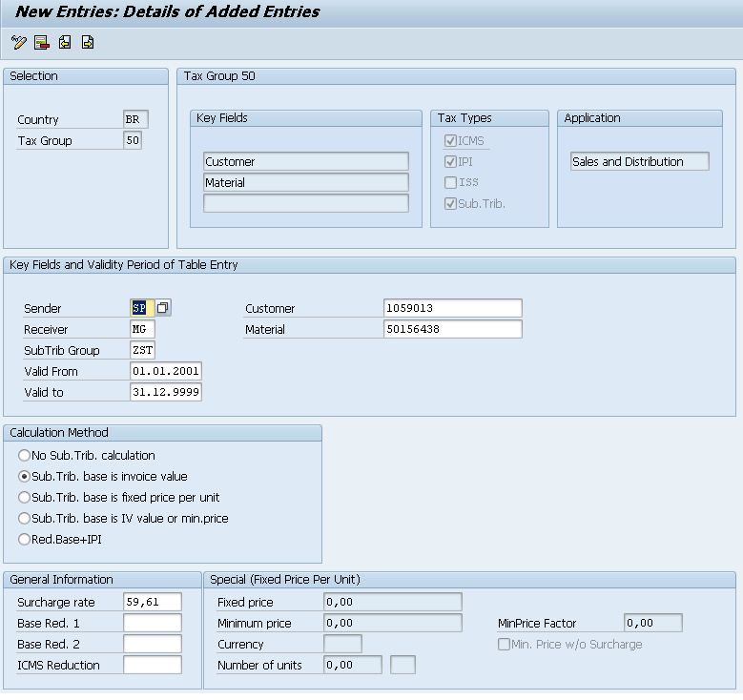Click the Valid From date field

(166, 371)
